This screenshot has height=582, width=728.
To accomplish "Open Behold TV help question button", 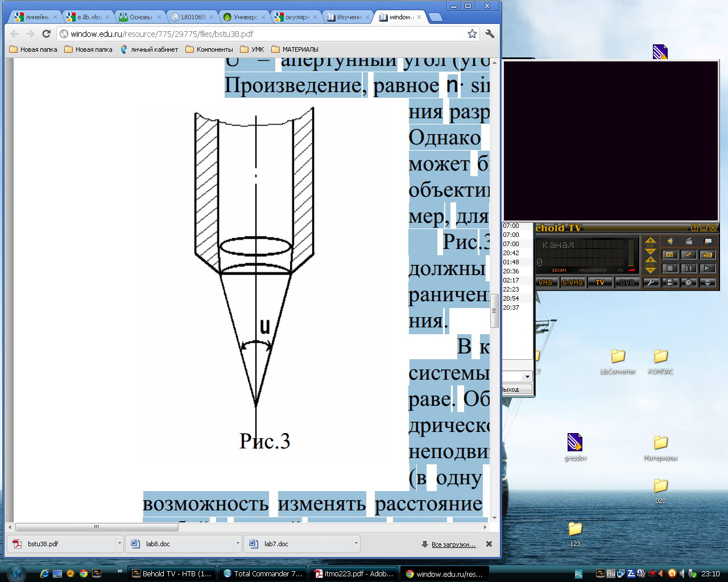I will (694, 228).
